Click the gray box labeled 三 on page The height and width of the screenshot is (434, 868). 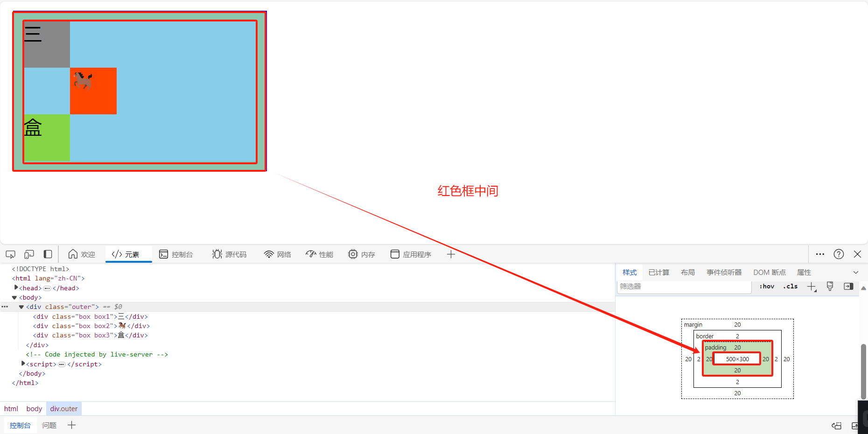(x=47, y=44)
